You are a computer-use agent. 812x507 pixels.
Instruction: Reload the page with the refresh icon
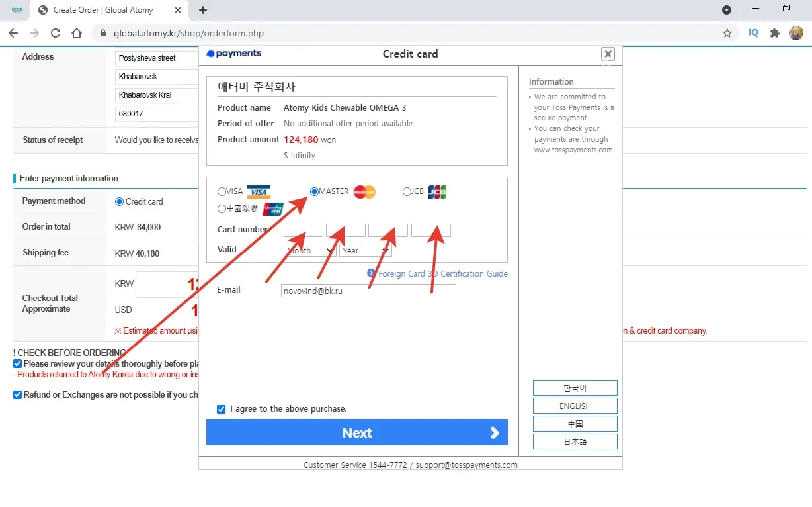pyautogui.click(x=56, y=33)
